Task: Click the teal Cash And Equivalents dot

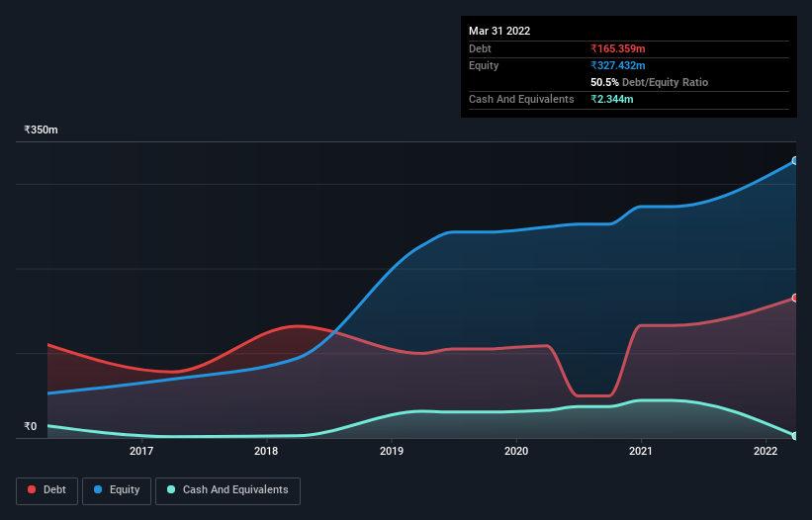Action: [x=171, y=489]
